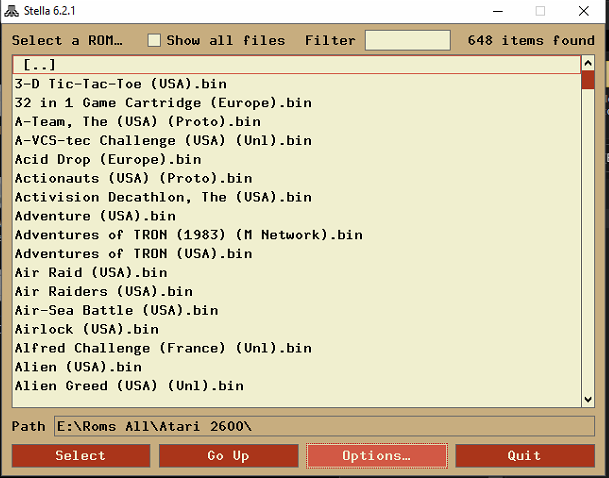The height and width of the screenshot is (478, 609).
Task: Pick Acid Drop (Europe).bin from list
Action: click(108, 159)
